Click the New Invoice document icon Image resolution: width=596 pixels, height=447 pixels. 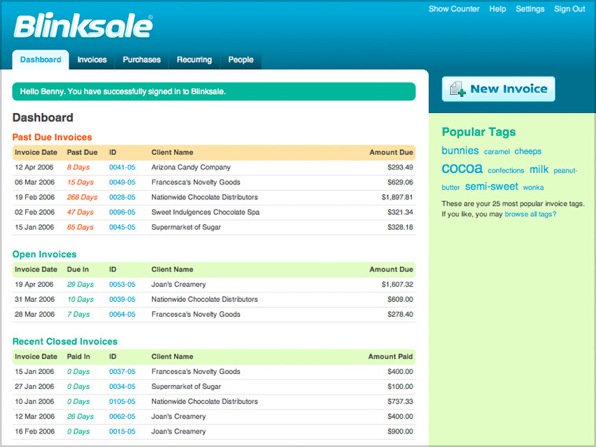(458, 89)
